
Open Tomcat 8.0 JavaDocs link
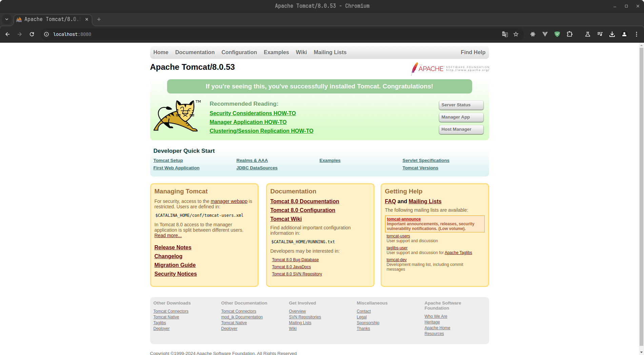click(x=291, y=267)
